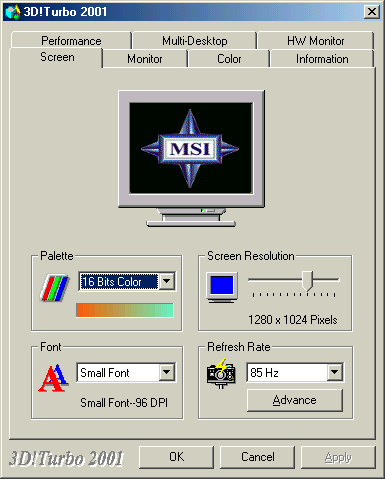The width and height of the screenshot is (385, 479).
Task: Click the red and blue letter A font icon
Action: (54, 377)
